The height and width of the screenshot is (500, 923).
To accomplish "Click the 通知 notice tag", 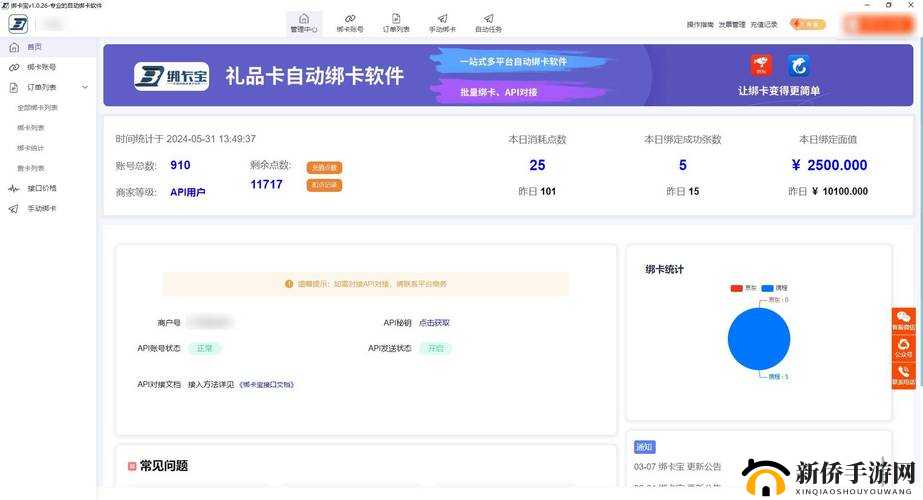I will tap(645, 447).
